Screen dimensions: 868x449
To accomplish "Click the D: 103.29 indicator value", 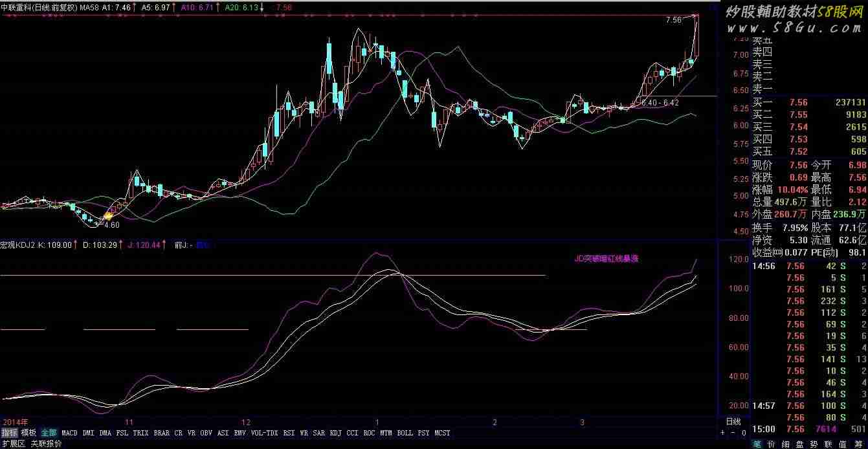I will point(100,245).
